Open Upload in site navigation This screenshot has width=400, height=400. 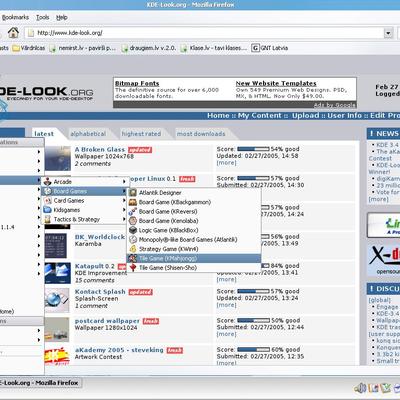(306, 115)
